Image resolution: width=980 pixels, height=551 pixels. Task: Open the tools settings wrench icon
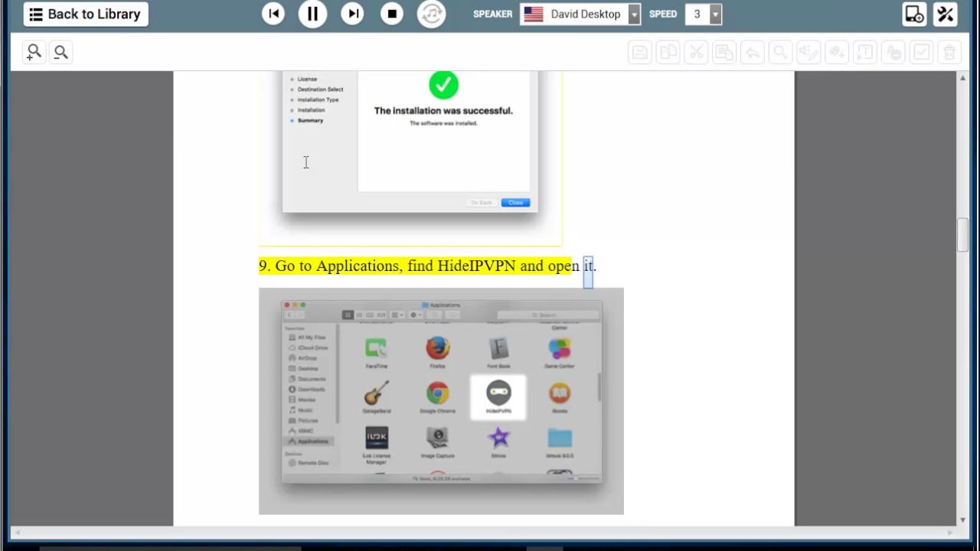coord(946,15)
